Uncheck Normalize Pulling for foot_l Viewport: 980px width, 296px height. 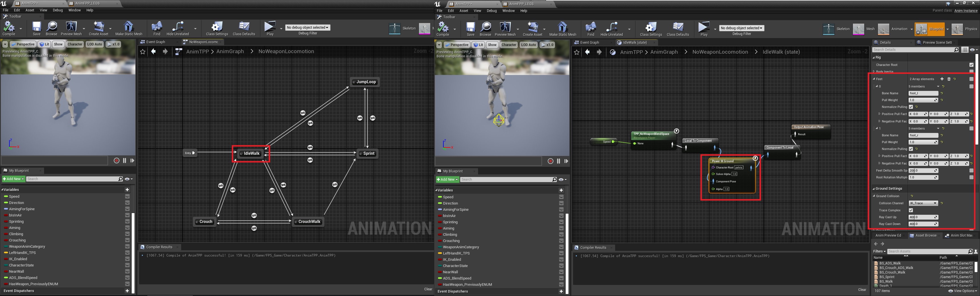[x=911, y=107]
